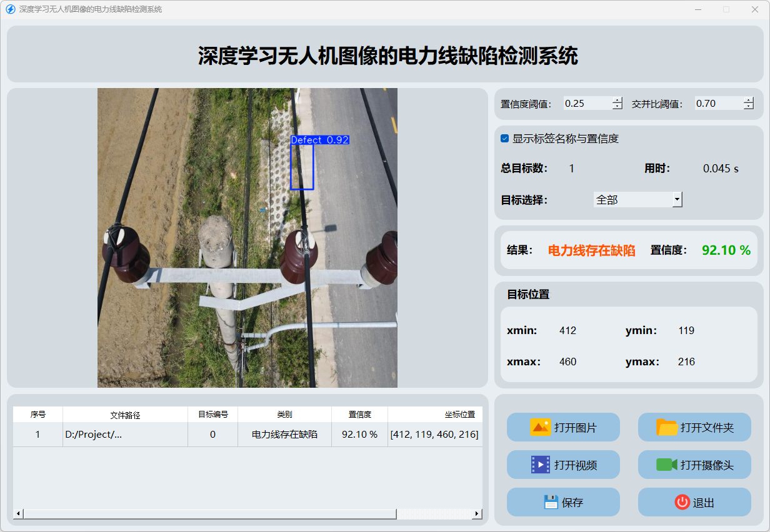Click the 置信度 column header in table
770x532 pixels.
click(x=359, y=415)
